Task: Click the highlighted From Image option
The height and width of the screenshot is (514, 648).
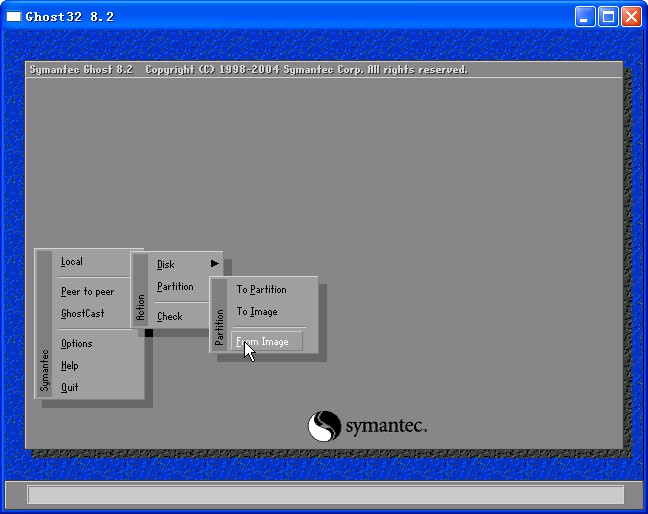Action: [x=266, y=342]
